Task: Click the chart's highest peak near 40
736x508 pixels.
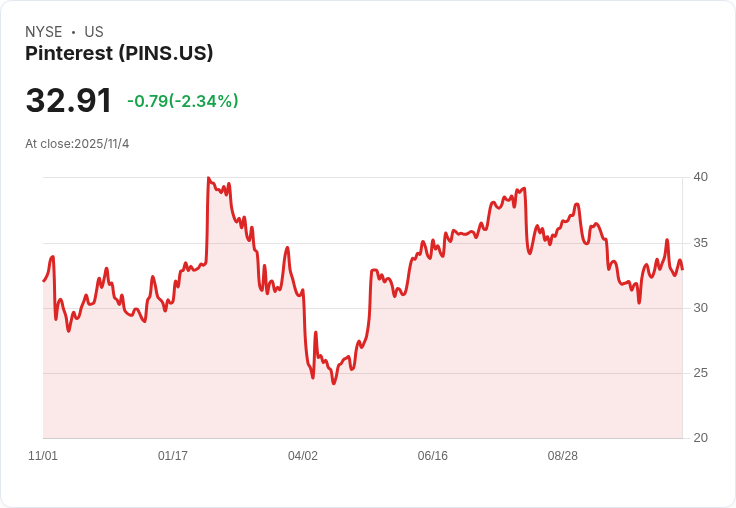Action: [x=208, y=179]
